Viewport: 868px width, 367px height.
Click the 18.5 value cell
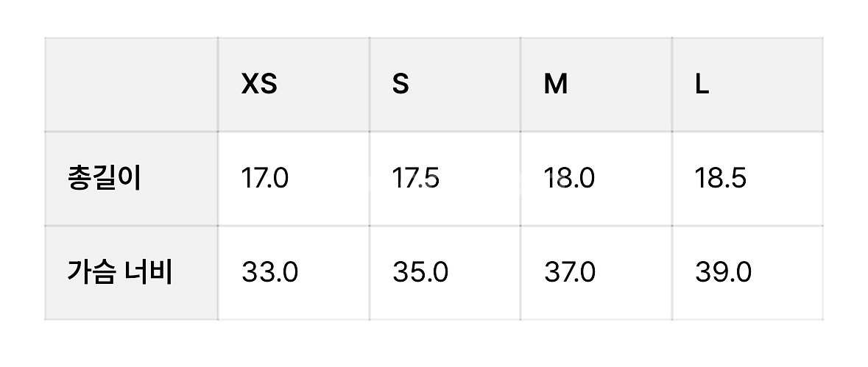721,179
